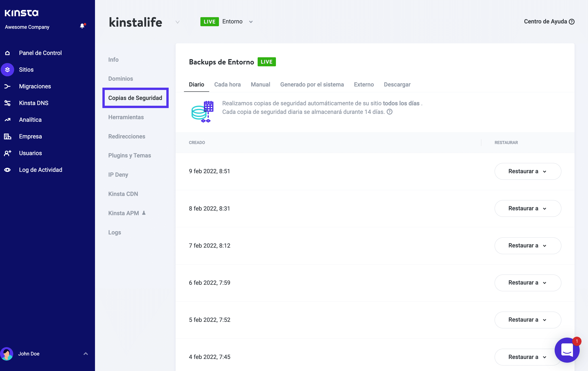Expand the kinstalife site selector chevron
Viewport: 588px width, 371px height.
(x=177, y=22)
